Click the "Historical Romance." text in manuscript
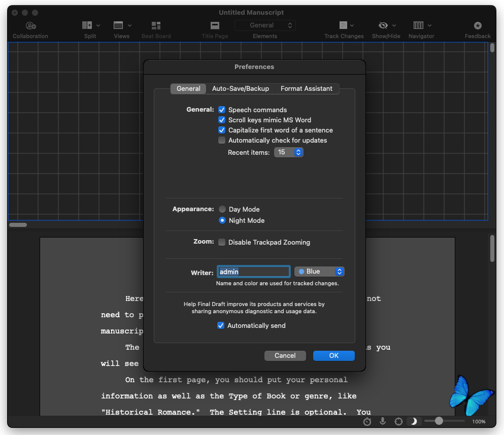The width and height of the screenshot is (504, 435). click(150, 412)
